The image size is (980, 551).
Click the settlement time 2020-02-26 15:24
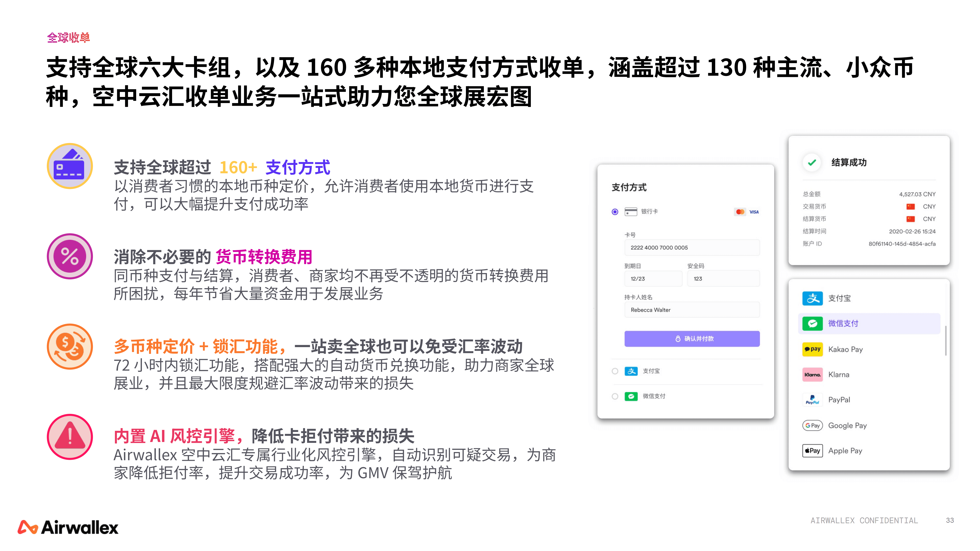(912, 231)
